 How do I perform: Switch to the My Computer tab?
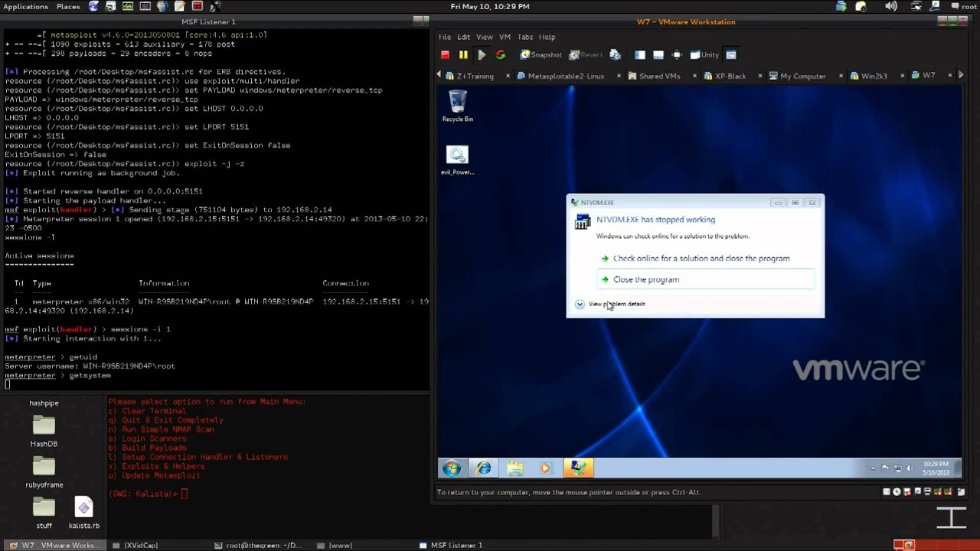797,76
